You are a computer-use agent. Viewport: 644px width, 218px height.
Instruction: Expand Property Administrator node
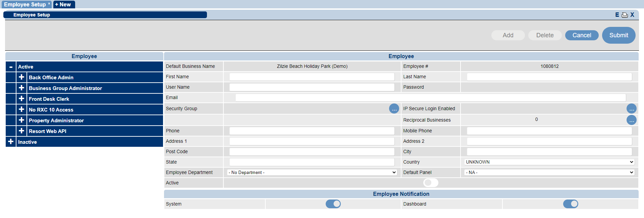[21, 120]
